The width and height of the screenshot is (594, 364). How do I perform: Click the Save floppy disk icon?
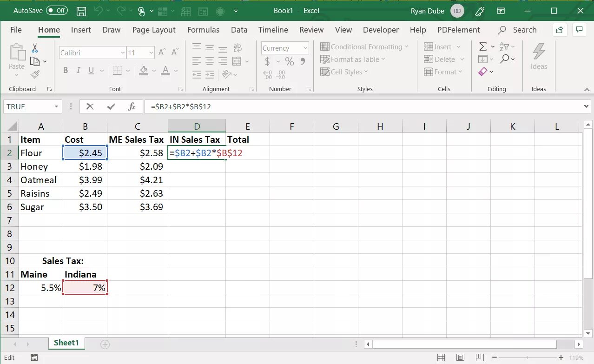[x=81, y=10]
